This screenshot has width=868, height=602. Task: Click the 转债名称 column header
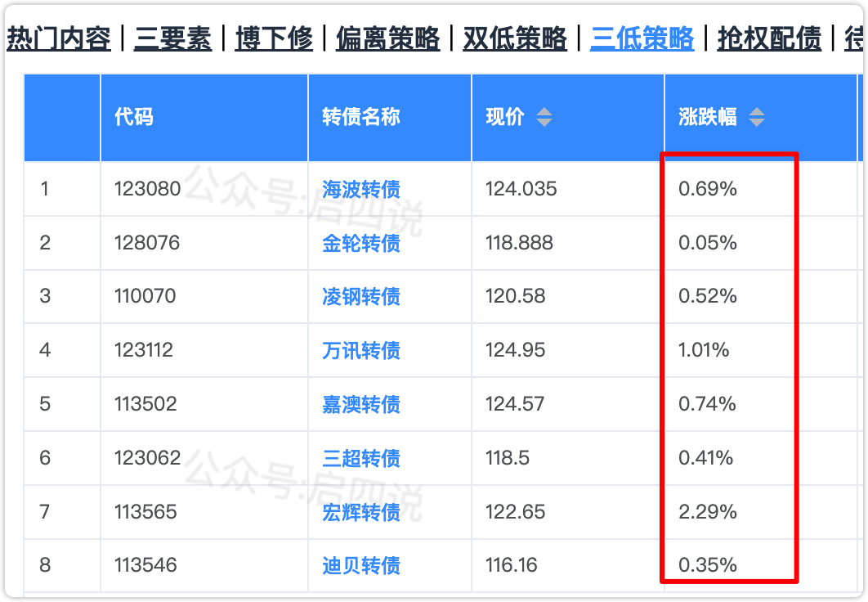click(x=361, y=117)
